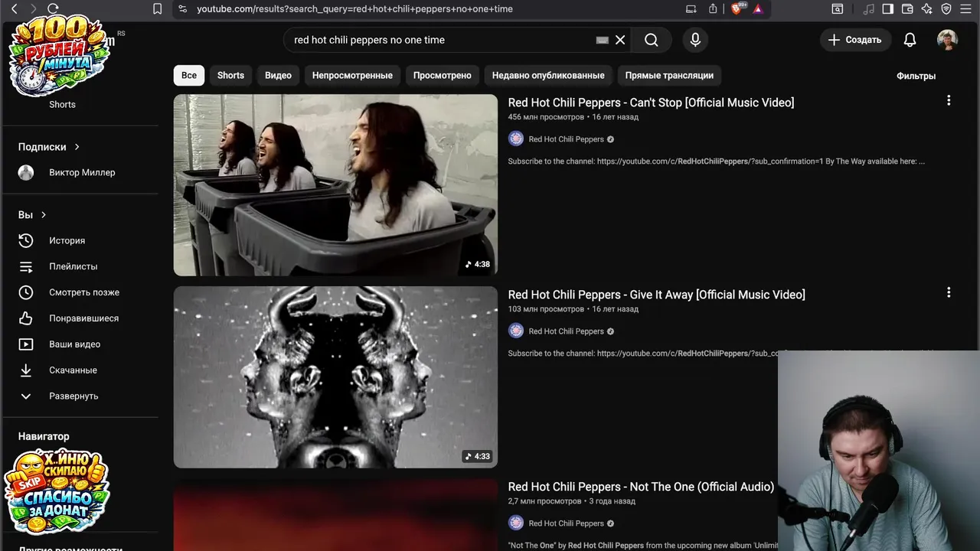980x551 pixels.
Task: Select the Видео filter chip
Action: coord(278,75)
